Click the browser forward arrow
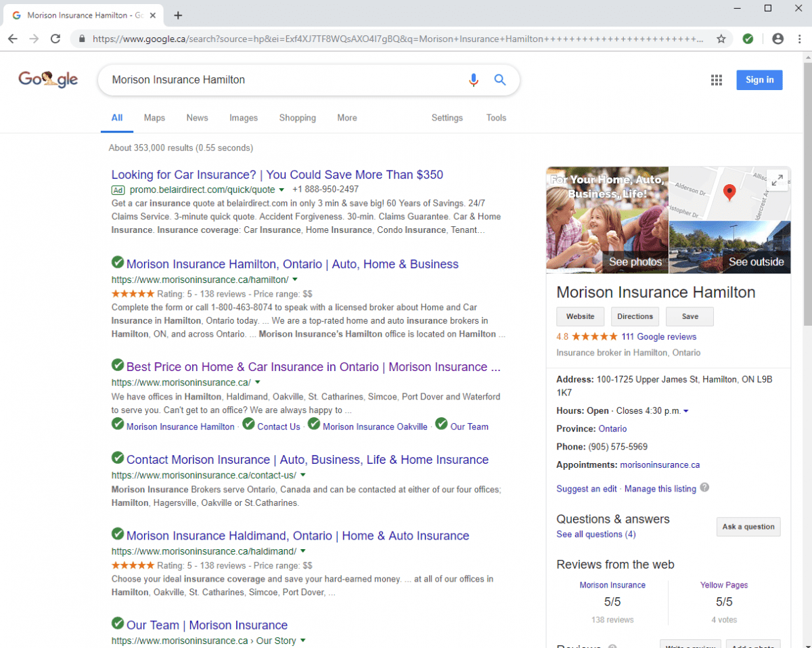 (34, 39)
